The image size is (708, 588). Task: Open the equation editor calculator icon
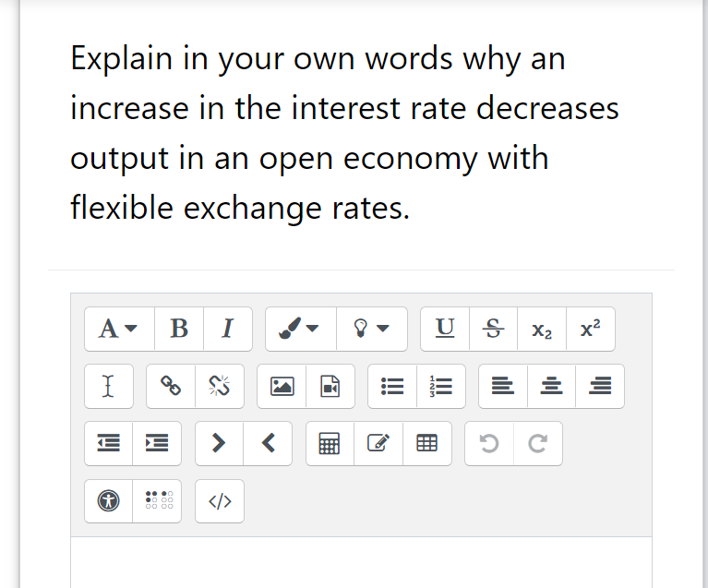click(x=330, y=443)
